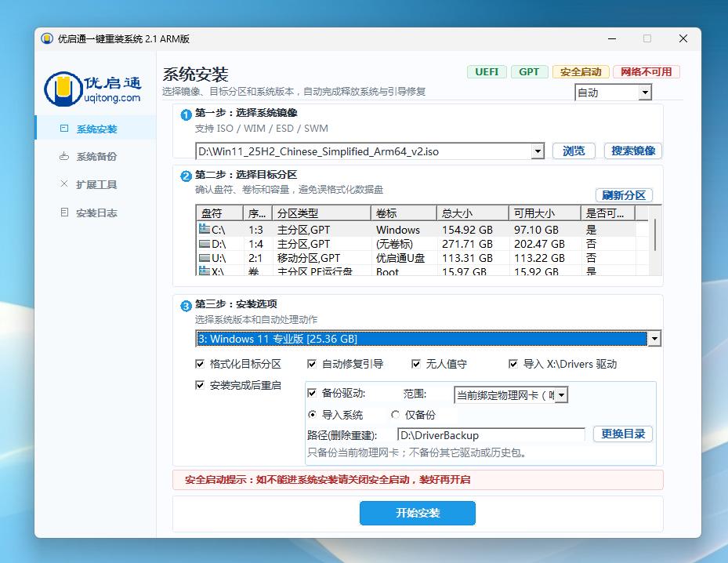Sort by the 总大小 column header
The image size is (728, 563).
click(x=473, y=213)
